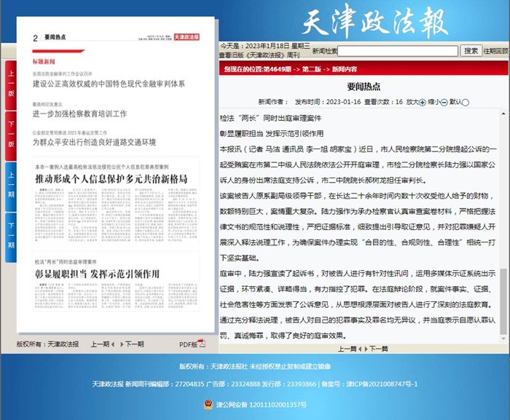Click subheading 最高检印发意见
The height and width of the screenshot is (420, 510).
click(x=47, y=104)
